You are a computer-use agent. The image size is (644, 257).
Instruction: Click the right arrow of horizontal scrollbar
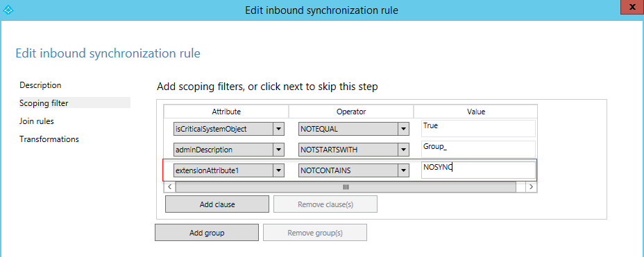(532, 186)
